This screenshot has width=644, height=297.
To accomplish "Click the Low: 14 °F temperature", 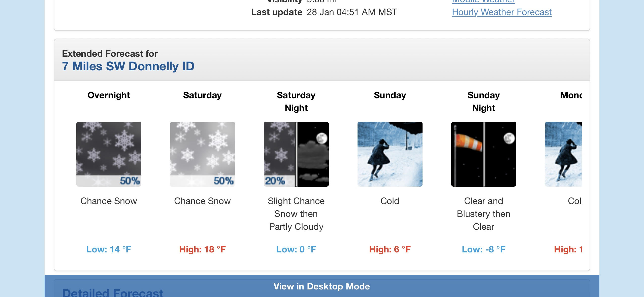I will coord(109,249).
